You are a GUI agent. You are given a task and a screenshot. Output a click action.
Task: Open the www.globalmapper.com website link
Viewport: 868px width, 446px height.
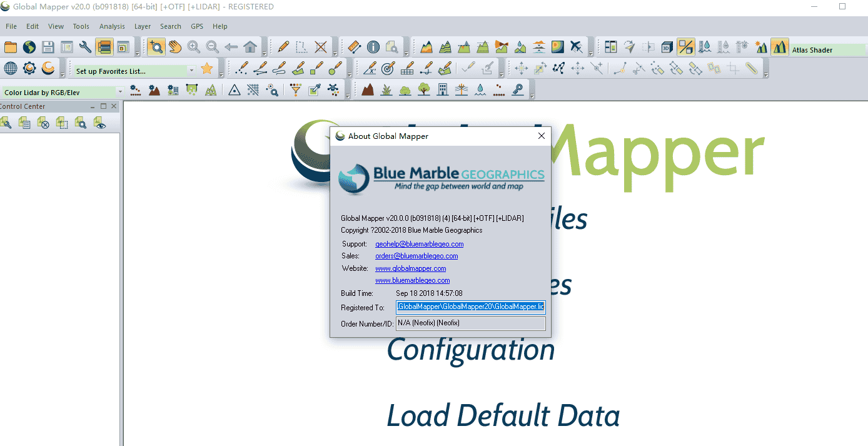coord(410,268)
